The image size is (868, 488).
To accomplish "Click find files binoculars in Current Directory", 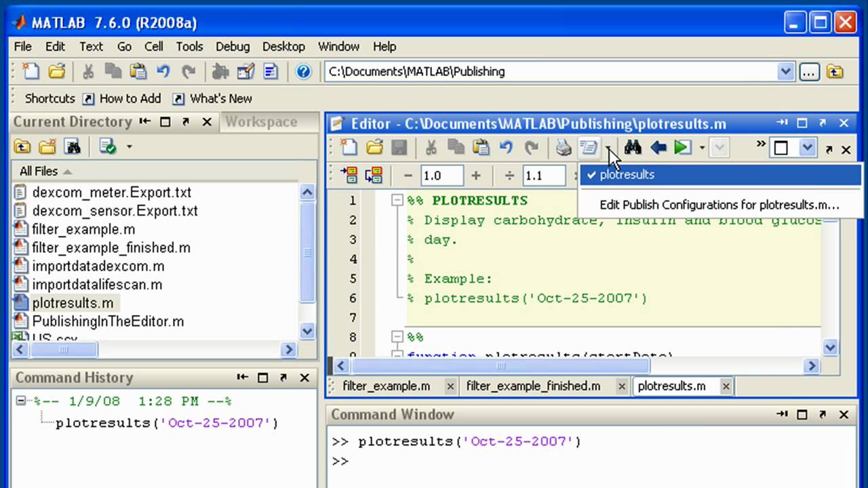I will click(x=73, y=146).
